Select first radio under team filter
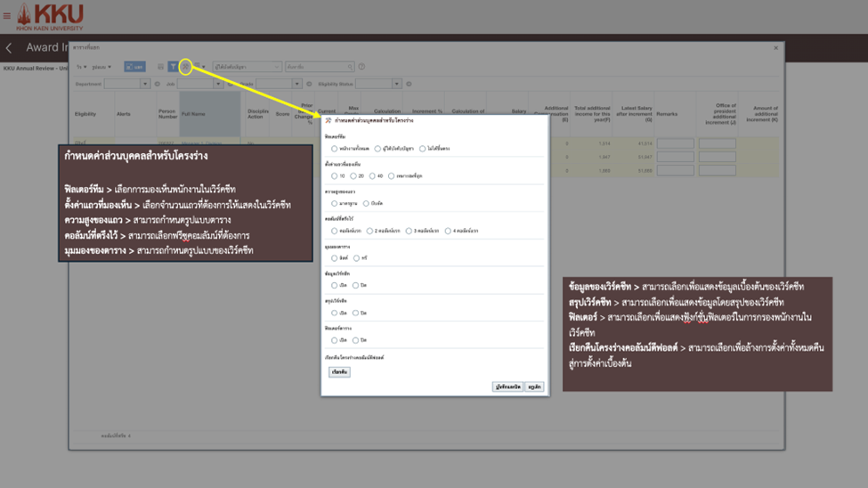The height and width of the screenshot is (488, 868). coord(335,149)
